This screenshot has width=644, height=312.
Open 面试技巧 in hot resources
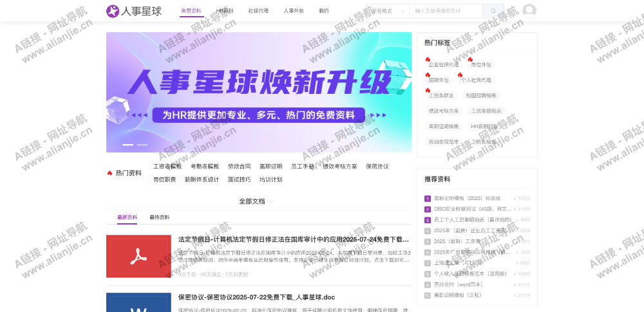click(239, 179)
